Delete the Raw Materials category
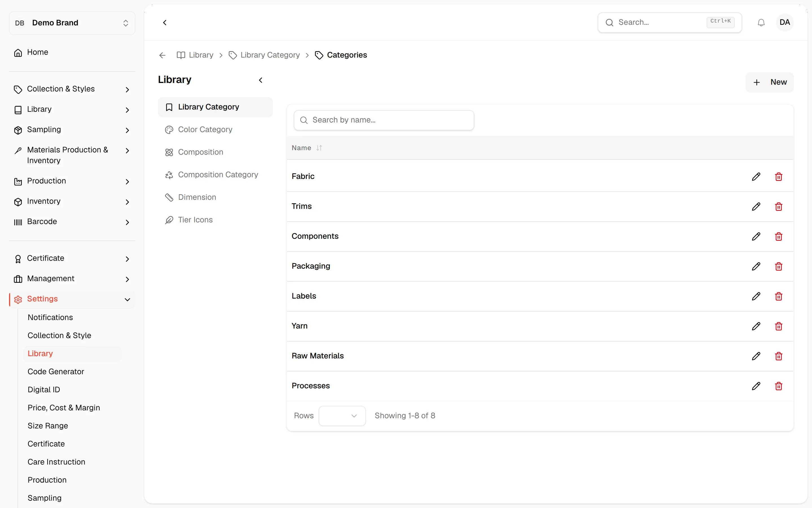Screen dimensions: 812x508 coord(778,356)
